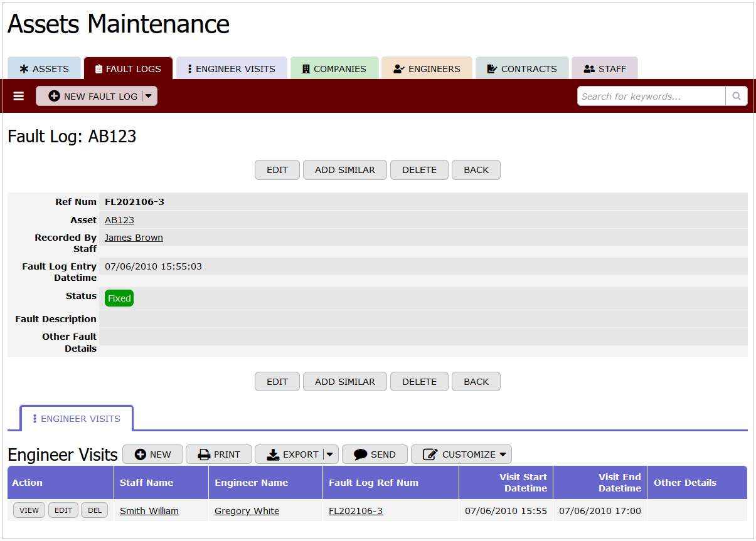Open Companies tab with building icon

pyautogui.click(x=334, y=69)
